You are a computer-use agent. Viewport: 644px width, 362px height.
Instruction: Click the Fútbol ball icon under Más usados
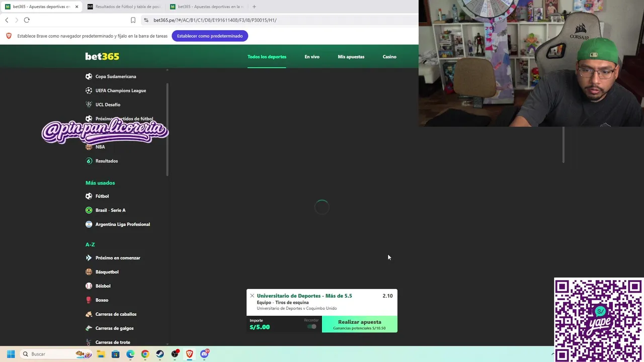89,196
